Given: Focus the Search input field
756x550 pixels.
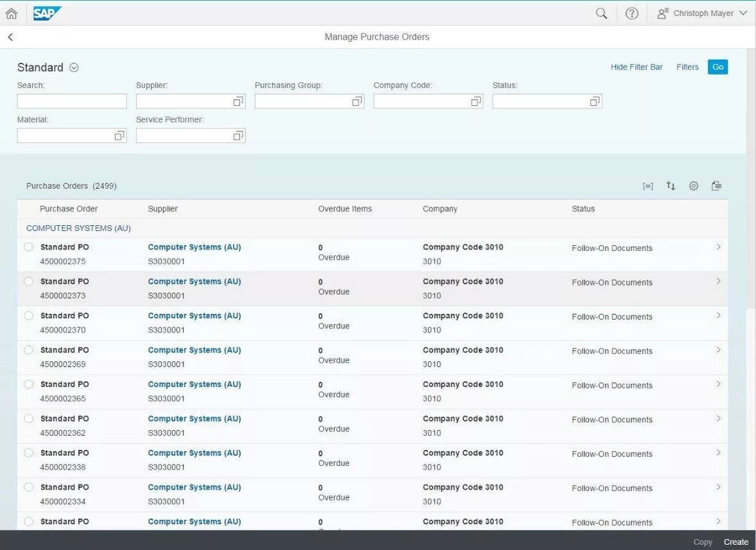Looking at the screenshot, I should 72,101.
